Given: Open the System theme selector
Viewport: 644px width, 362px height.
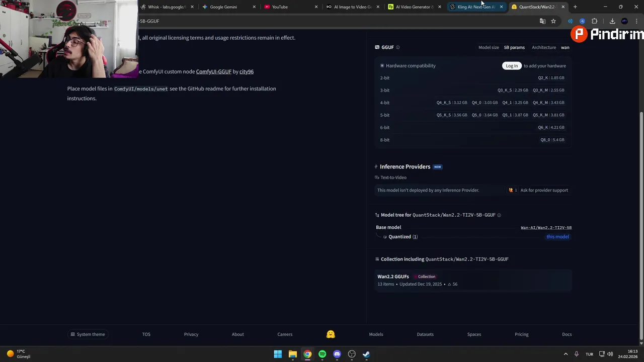Looking at the screenshot, I should pos(88,334).
